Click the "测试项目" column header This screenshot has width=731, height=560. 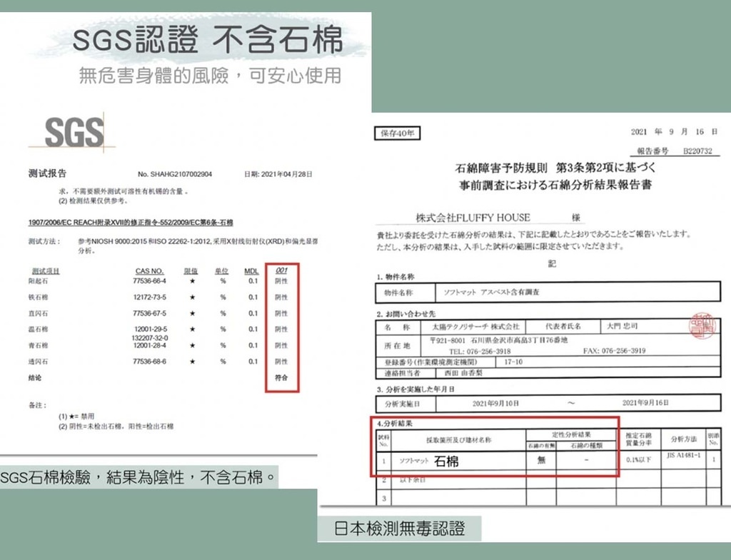pos(46,271)
